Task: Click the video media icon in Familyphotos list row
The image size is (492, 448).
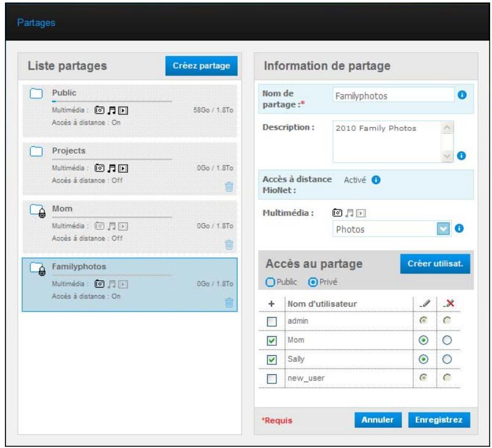Action: point(123,285)
